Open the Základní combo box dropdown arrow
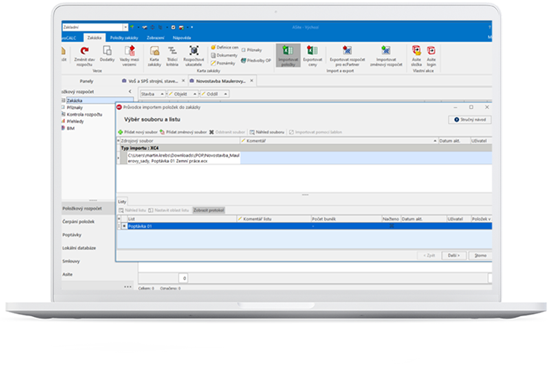The image size is (550, 382). (125, 27)
